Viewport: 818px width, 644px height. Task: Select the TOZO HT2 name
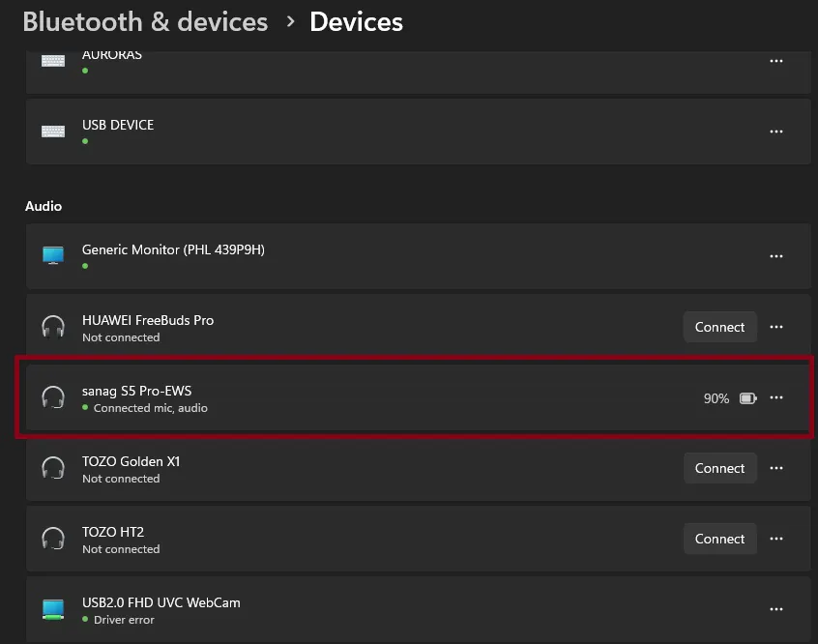(x=113, y=532)
